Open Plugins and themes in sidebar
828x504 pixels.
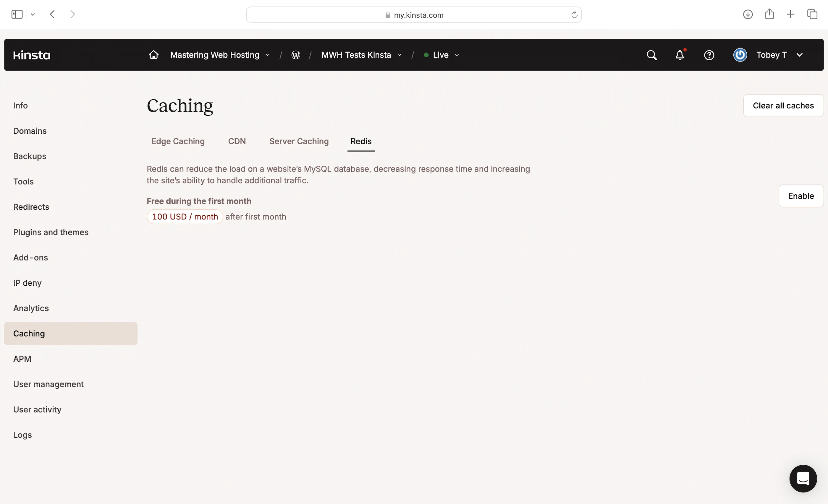tap(51, 232)
